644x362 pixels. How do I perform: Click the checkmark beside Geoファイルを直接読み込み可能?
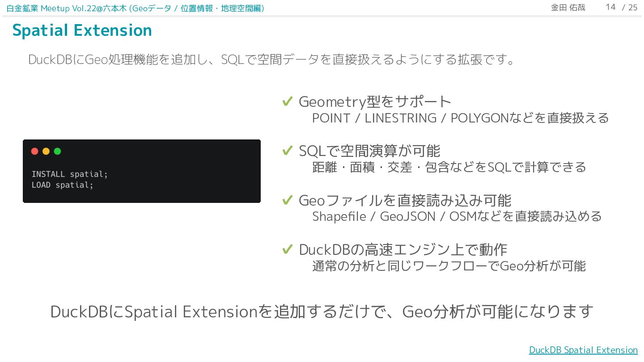(288, 200)
